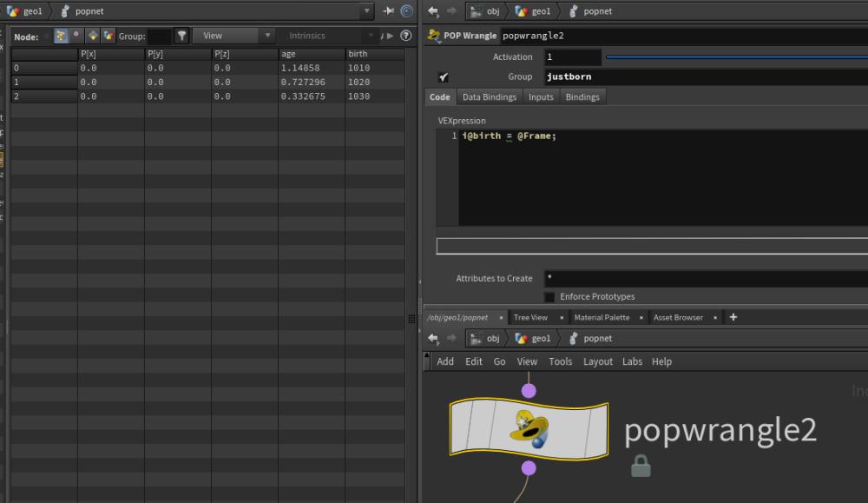
Task: Expand the spreadsheet path dropdown arrow
Action: [368, 11]
